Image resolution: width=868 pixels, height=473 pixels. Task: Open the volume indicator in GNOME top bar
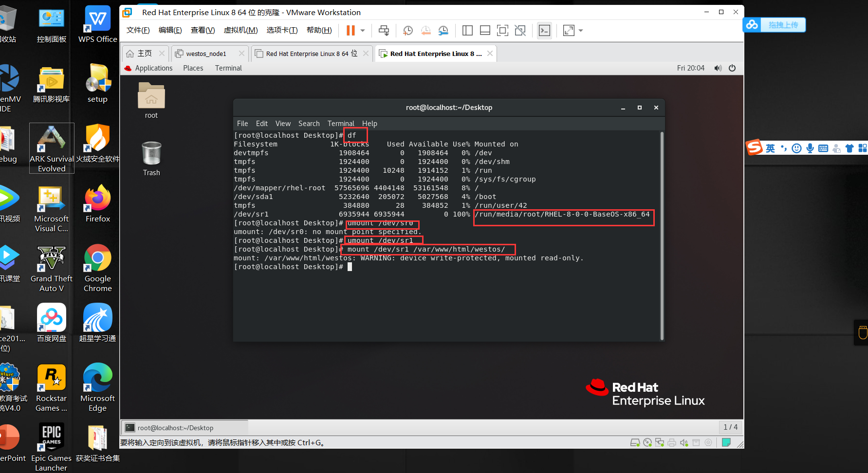tap(718, 68)
